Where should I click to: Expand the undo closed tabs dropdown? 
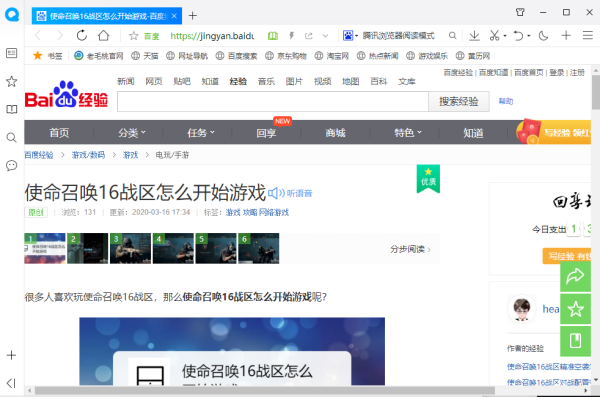tap(529, 36)
